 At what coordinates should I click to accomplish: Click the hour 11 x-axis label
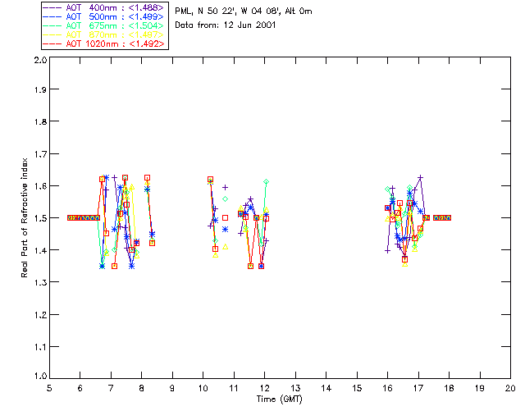tap(234, 388)
